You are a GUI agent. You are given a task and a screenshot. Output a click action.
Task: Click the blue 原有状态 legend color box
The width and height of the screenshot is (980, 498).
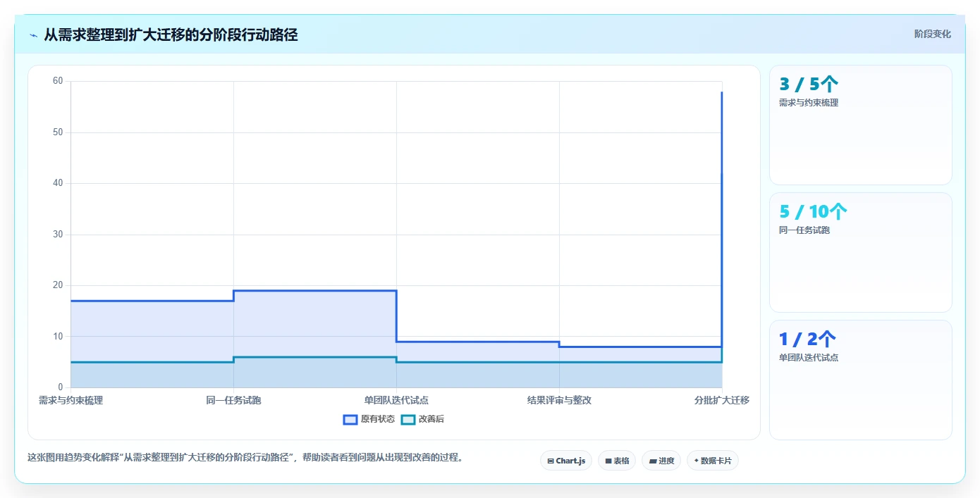350,419
